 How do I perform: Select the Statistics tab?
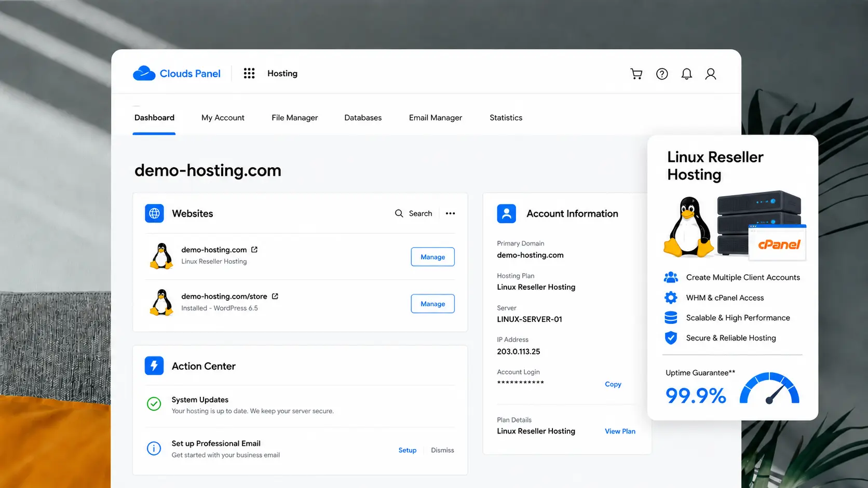tap(506, 118)
